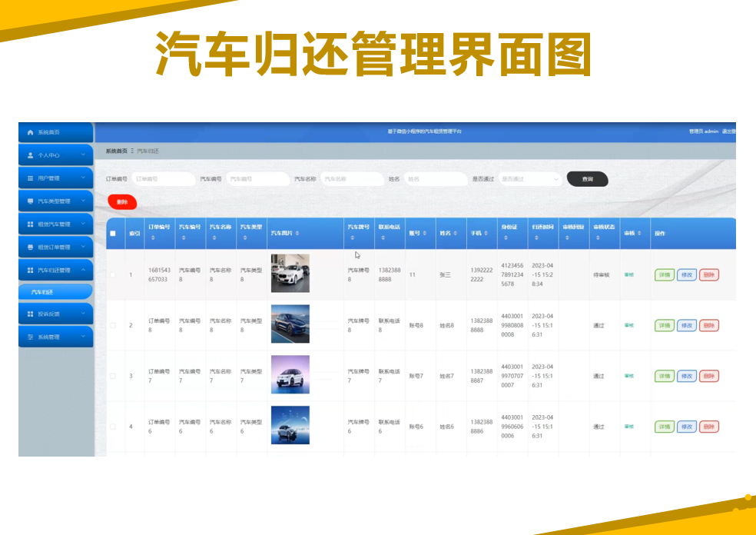Click the grid icon for 租赁汽车管理
The image size is (756, 535).
point(31,224)
